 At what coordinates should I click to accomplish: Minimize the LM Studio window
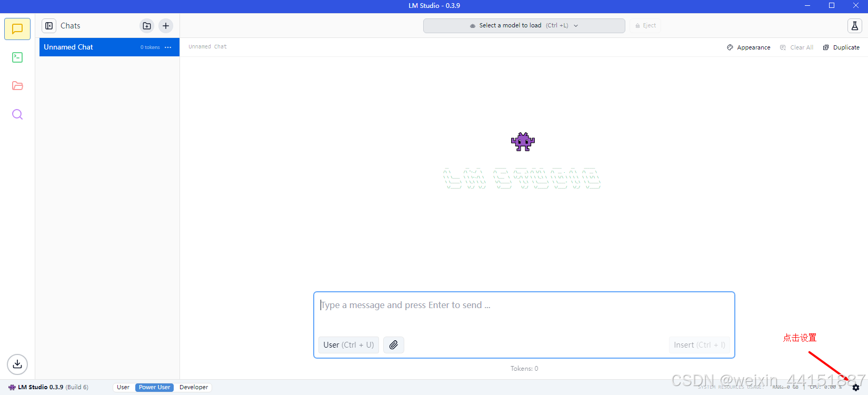[807, 6]
